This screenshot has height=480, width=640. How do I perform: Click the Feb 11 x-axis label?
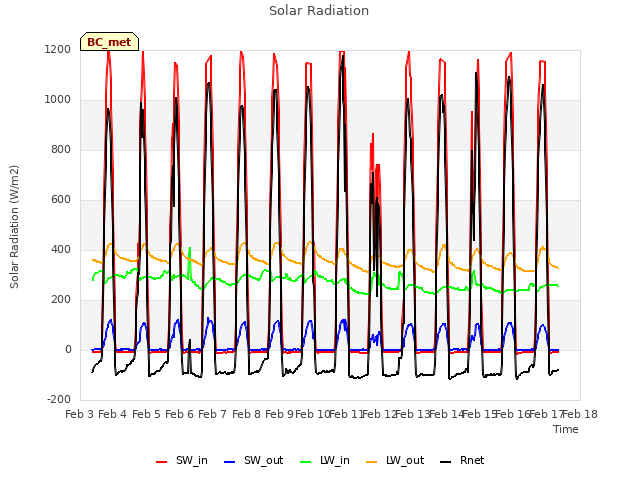[346, 414]
